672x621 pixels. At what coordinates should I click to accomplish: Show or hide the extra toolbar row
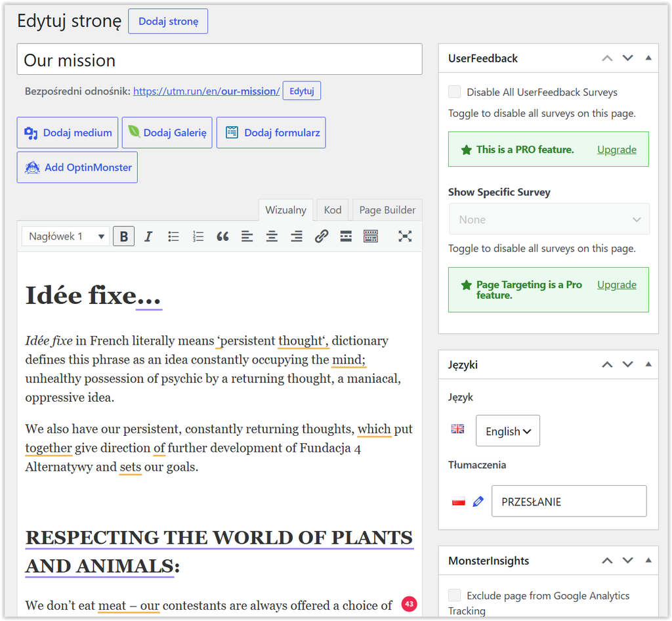coord(371,236)
